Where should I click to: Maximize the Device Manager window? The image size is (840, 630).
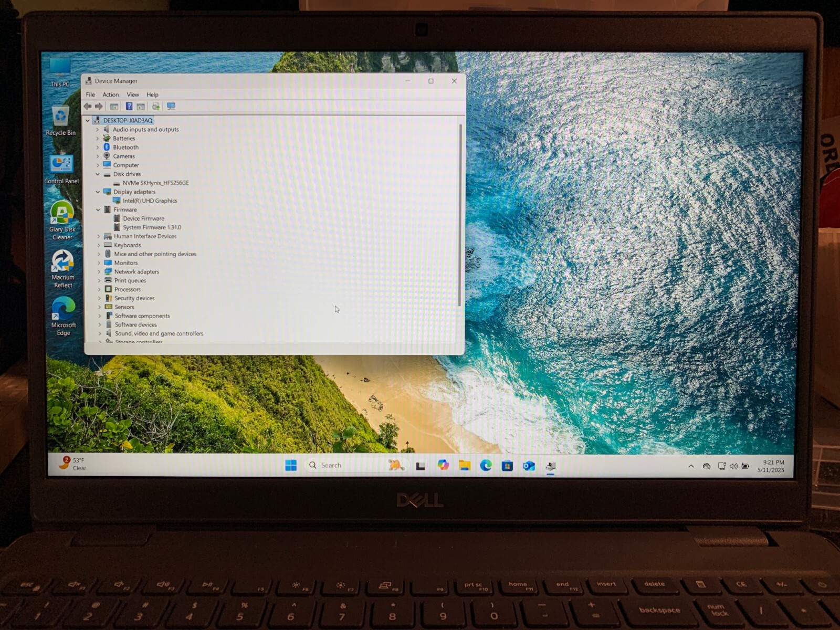point(431,81)
